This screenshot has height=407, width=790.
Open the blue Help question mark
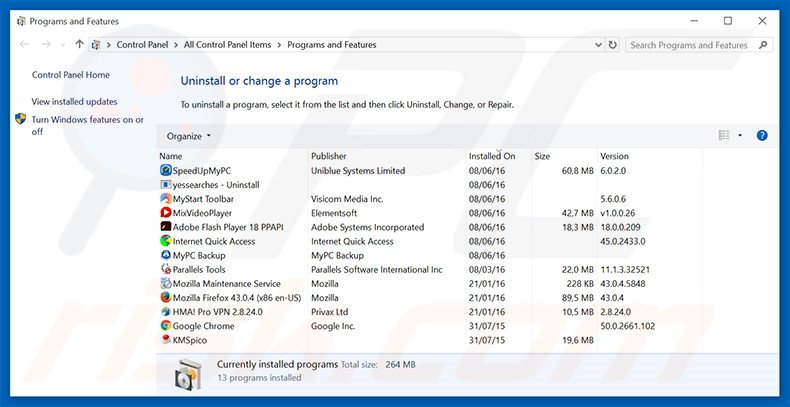(762, 135)
